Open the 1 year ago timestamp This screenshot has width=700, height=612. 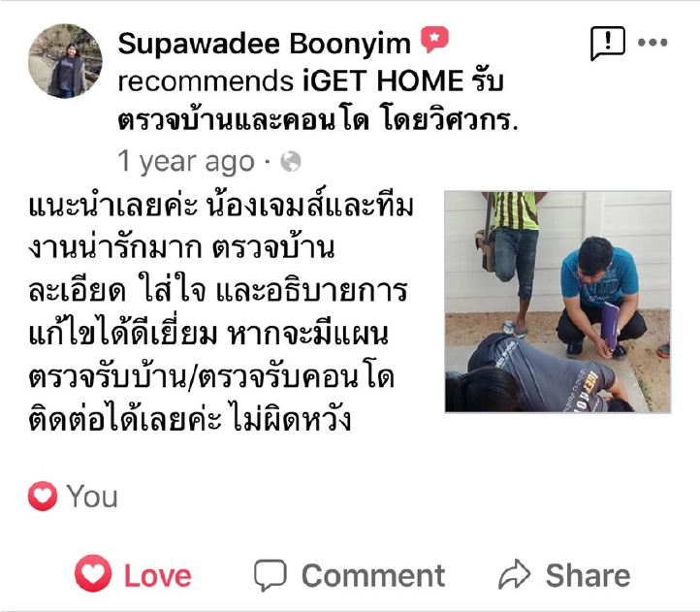(186, 162)
